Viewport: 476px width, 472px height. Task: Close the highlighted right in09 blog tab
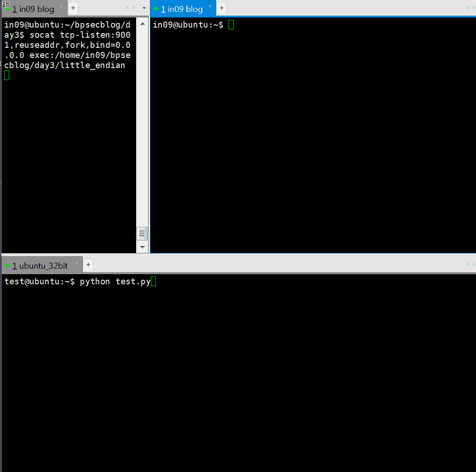[210, 6]
